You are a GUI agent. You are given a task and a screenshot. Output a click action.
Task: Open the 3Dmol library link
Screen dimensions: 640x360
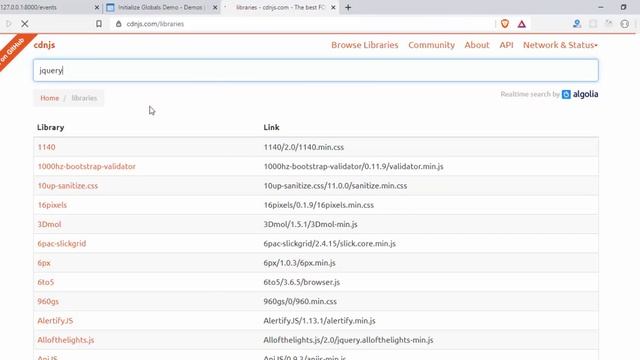49,224
